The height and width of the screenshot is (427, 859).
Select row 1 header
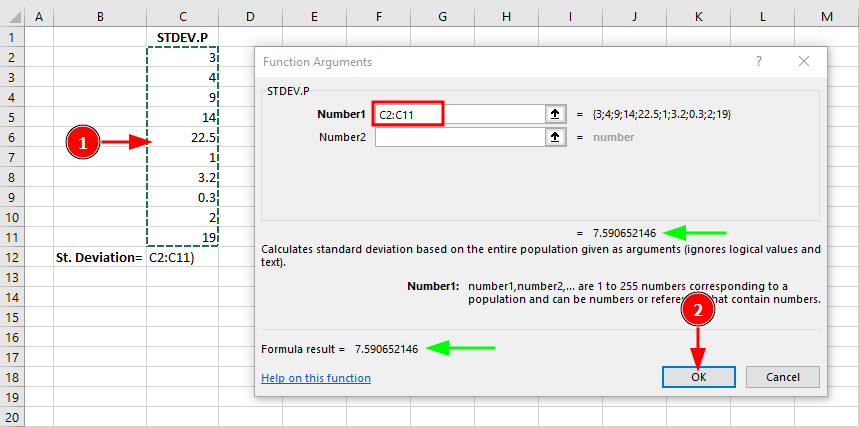12,37
